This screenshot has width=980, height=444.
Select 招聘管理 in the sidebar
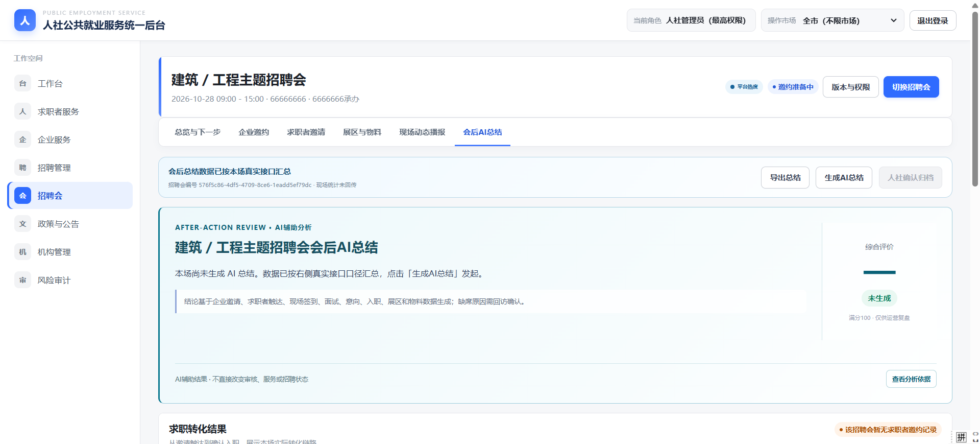click(70, 168)
